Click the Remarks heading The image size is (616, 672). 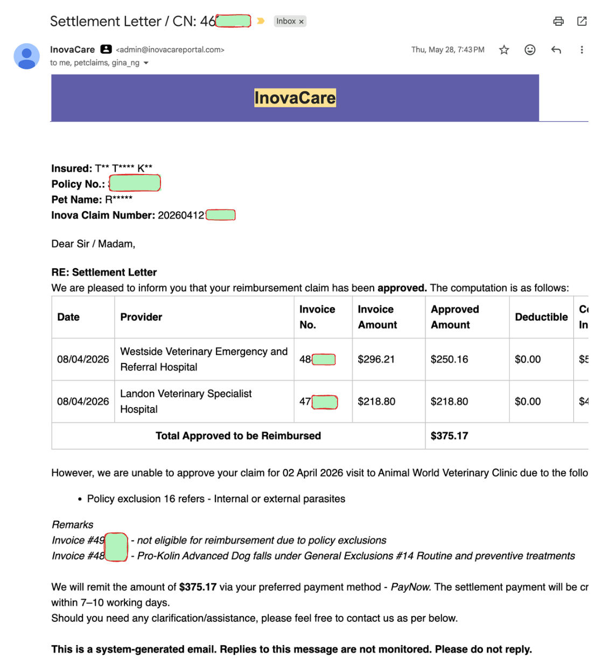pos(72,524)
